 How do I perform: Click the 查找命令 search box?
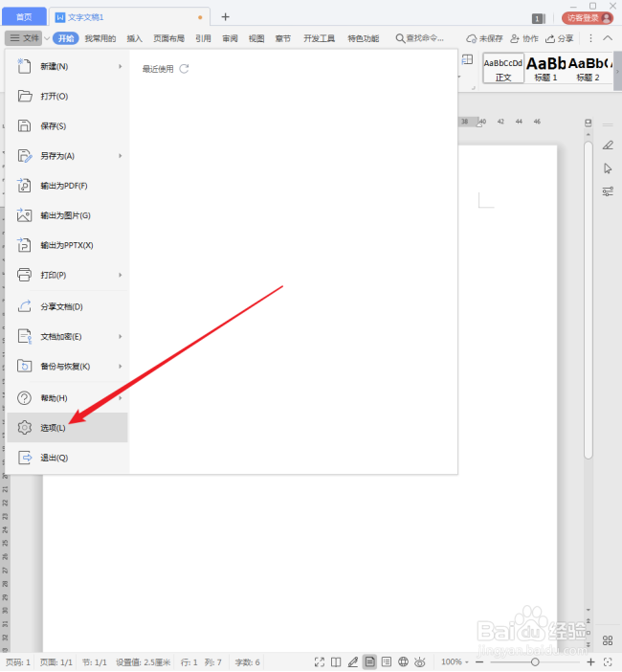[420, 38]
